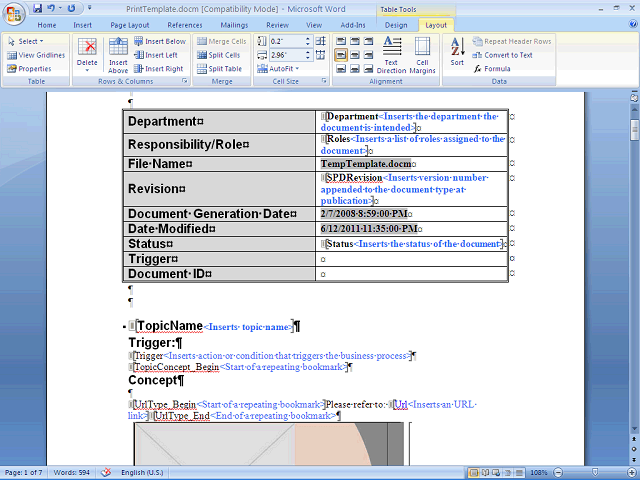Open Customize Quick Access Toolbar arrow
640x480 pixels.
pyautogui.click(x=89, y=8)
